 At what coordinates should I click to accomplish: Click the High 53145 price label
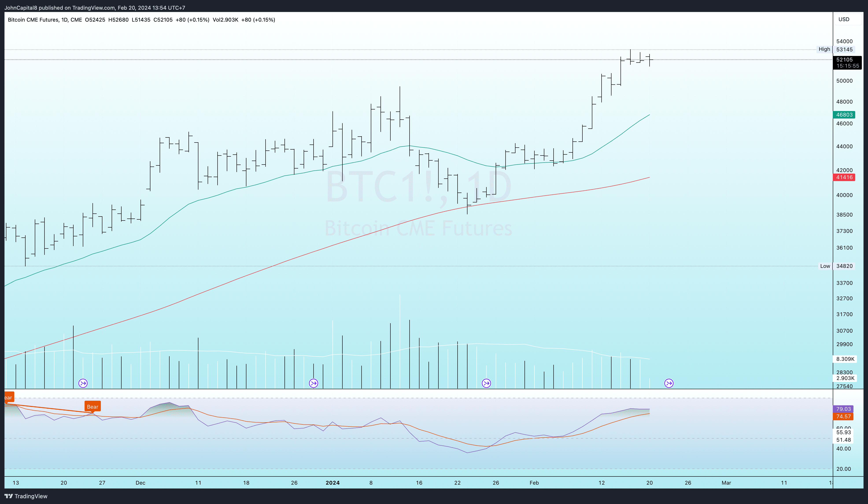[844, 50]
